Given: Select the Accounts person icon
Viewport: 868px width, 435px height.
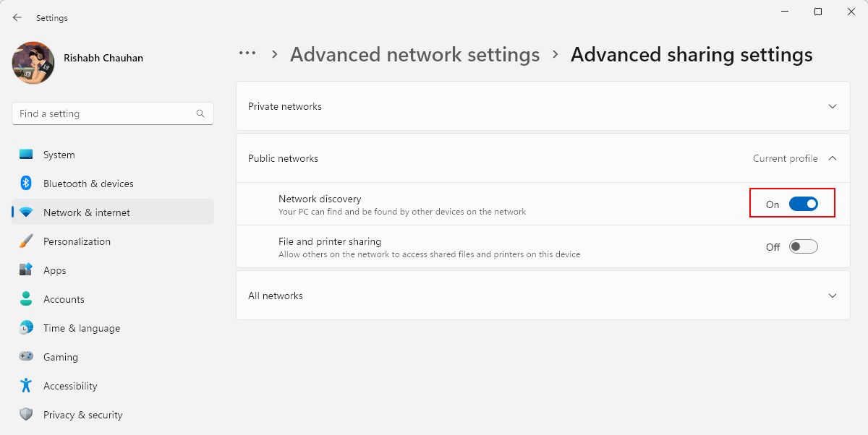Looking at the screenshot, I should [26, 299].
